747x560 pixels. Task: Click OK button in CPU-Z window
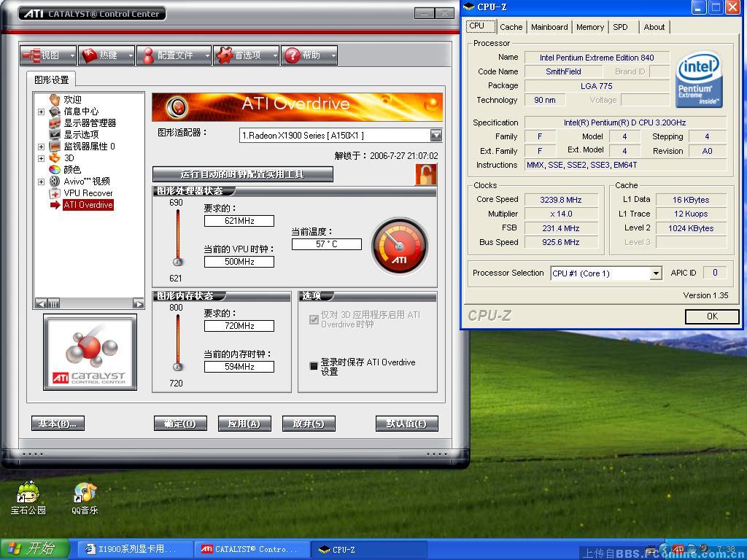point(712,316)
